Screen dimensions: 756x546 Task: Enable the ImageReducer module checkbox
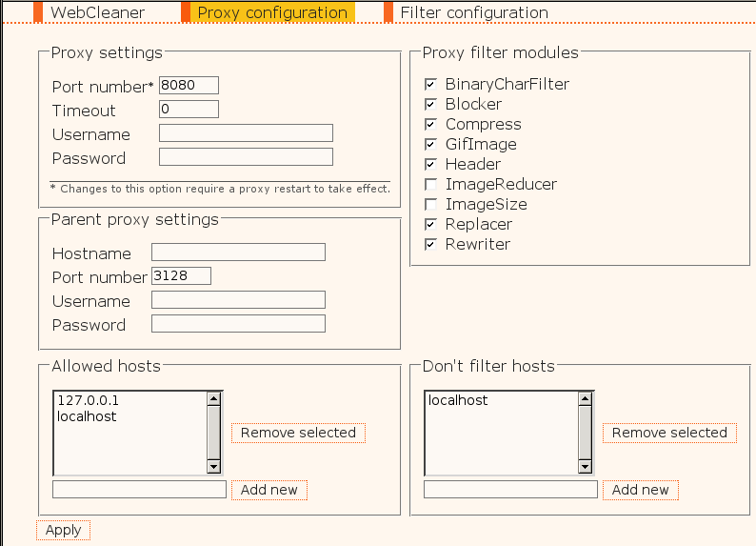click(431, 185)
